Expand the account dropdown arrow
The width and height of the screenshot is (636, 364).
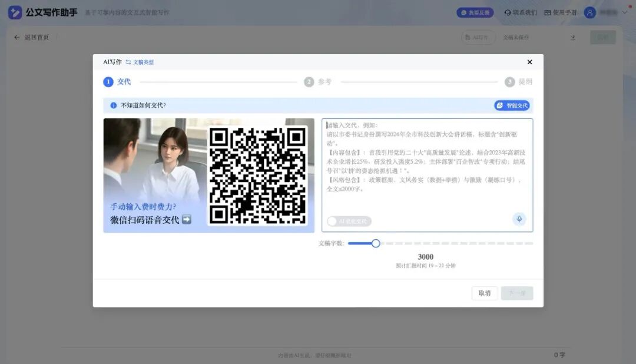pyautogui.click(x=625, y=12)
